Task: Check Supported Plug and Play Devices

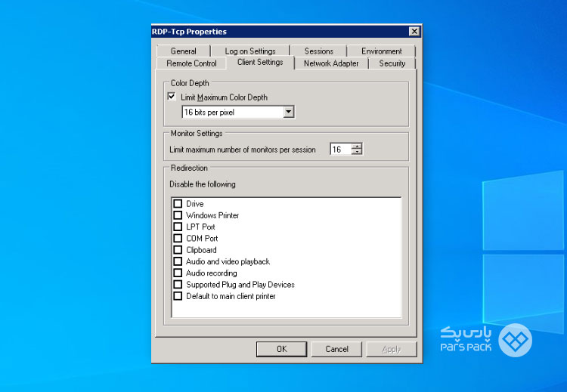Action: point(178,284)
